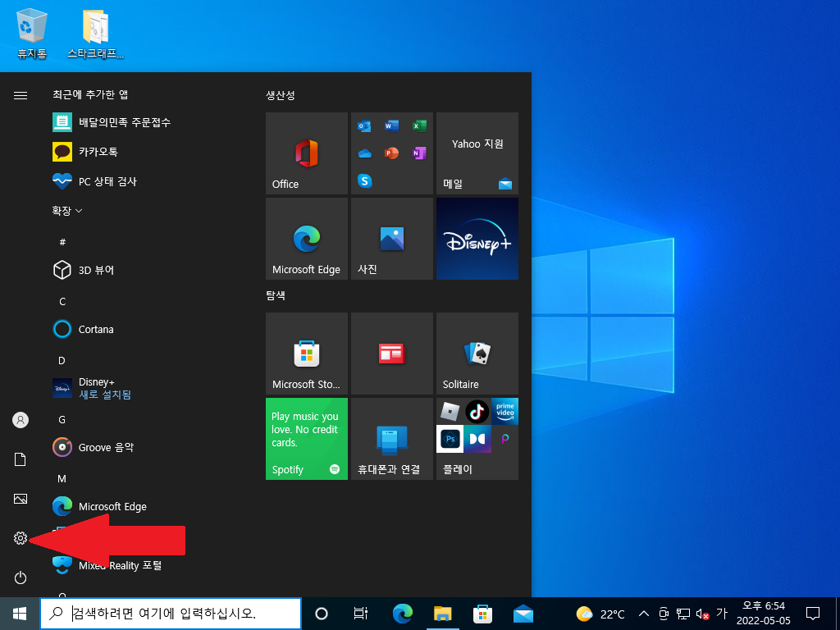Select the G letter header
Image resolution: width=840 pixels, height=630 pixels.
62,419
